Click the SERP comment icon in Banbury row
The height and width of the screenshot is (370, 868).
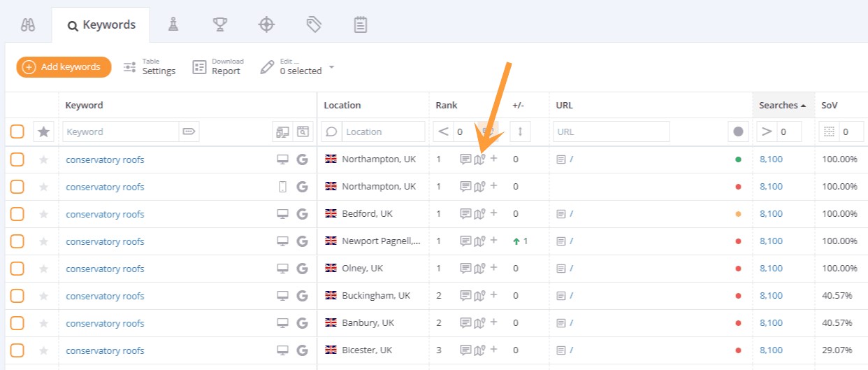[x=465, y=323]
